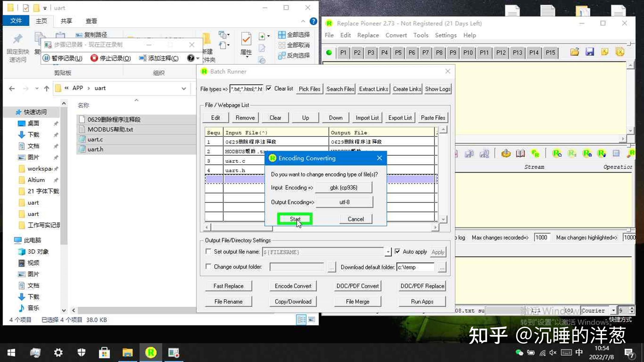Open the gbk (cp936) input encoding selector
This screenshot has height=362, width=644.
pyautogui.click(x=344, y=188)
